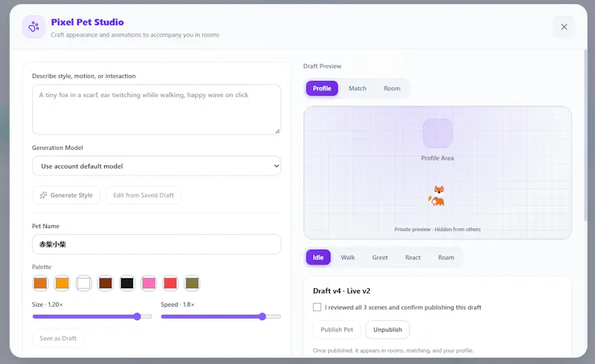
Task: Click the Generate Style button
Action: point(66,195)
